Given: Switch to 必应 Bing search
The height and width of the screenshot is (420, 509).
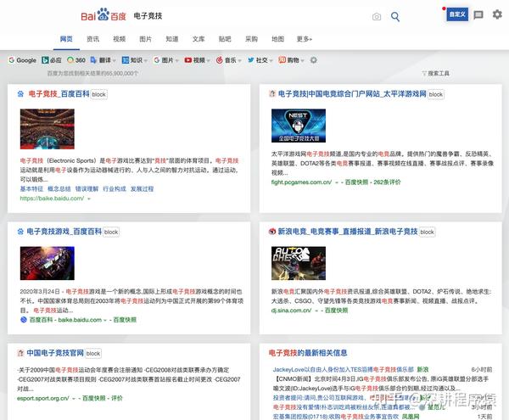Looking at the screenshot, I should 52,60.
